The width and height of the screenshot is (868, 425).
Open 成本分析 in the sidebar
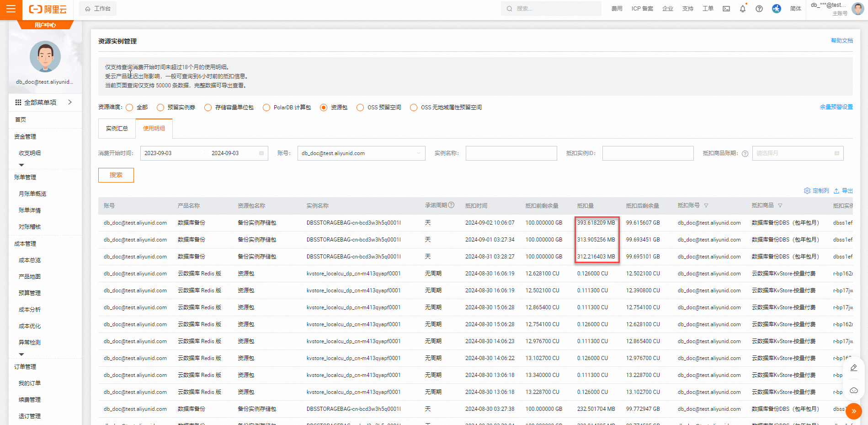[30, 310]
